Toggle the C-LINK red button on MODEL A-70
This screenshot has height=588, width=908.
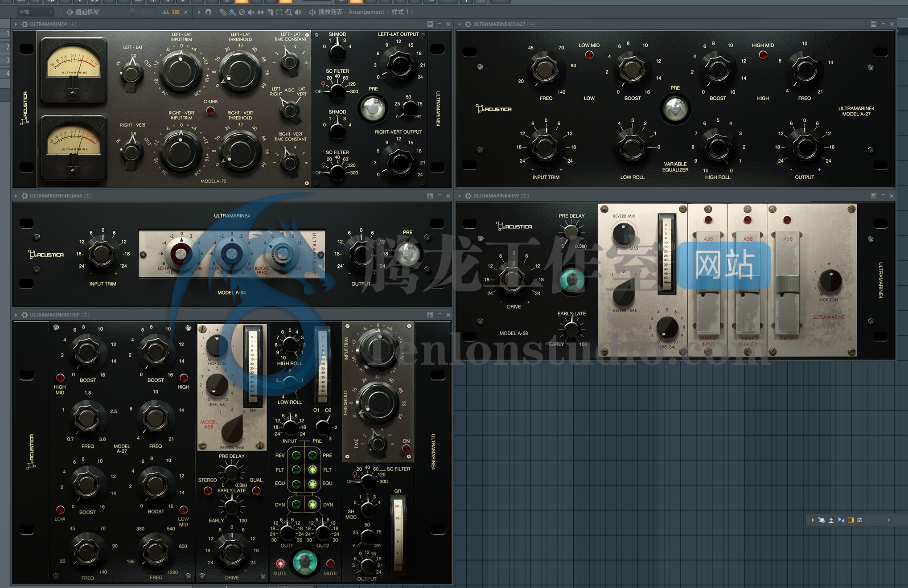pos(210,111)
